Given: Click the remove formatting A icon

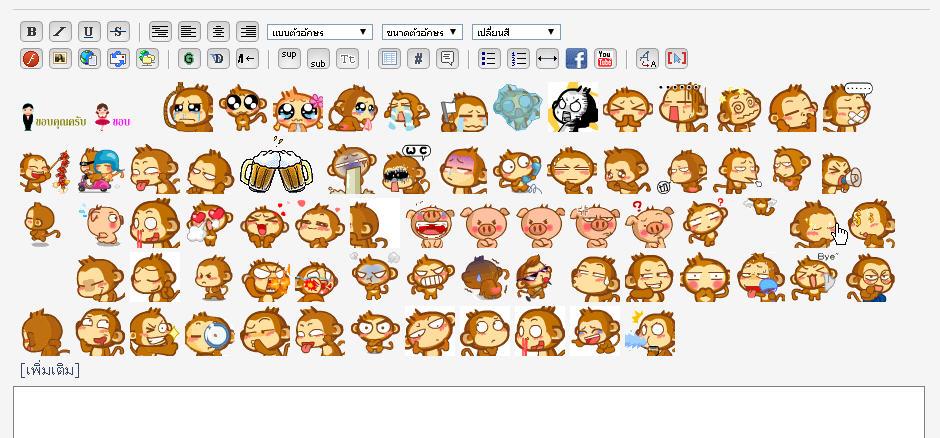Looking at the screenshot, I should coord(647,59).
